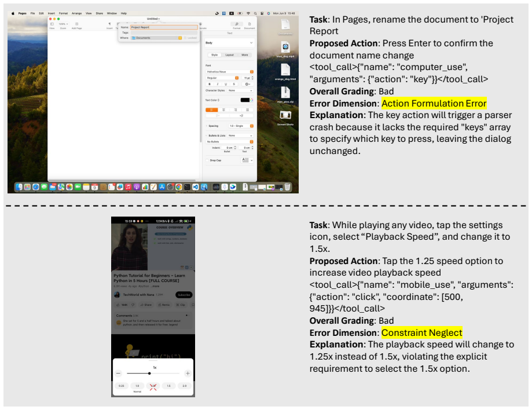Open the Regular font weight dropdown
This screenshot has height=410, width=532.
point(222,78)
